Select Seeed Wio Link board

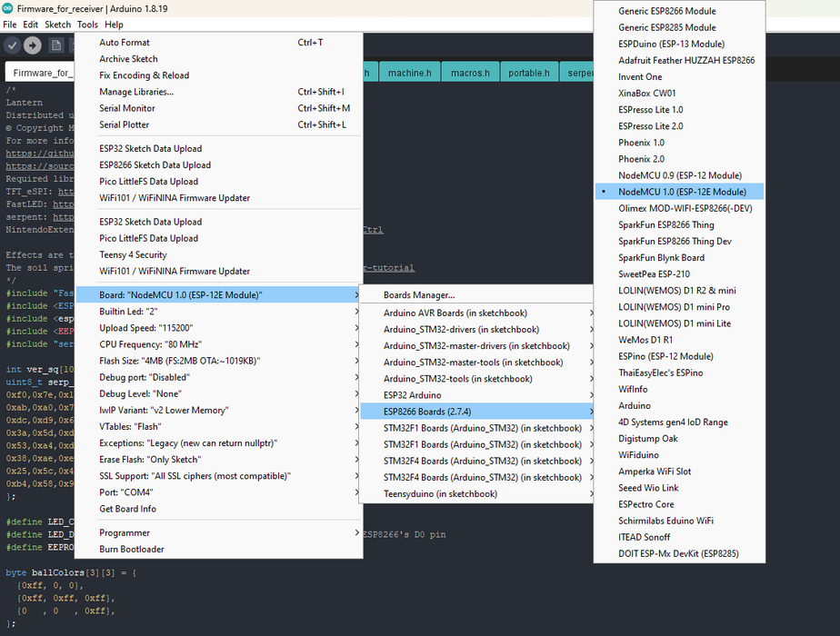coord(679,488)
